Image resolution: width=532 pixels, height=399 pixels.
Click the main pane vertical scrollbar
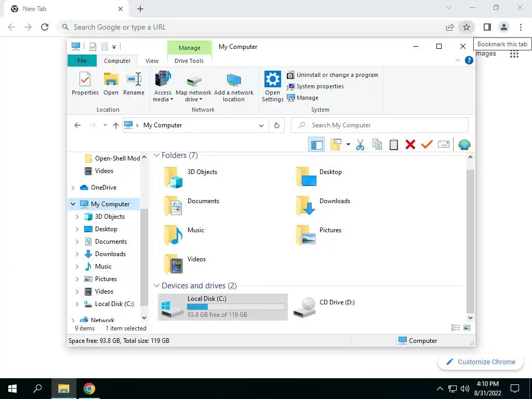point(470,241)
